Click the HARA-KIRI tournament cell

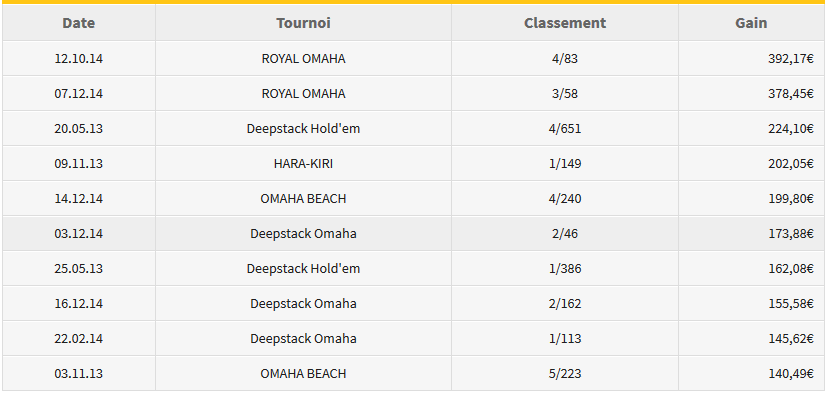click(303, 163)
